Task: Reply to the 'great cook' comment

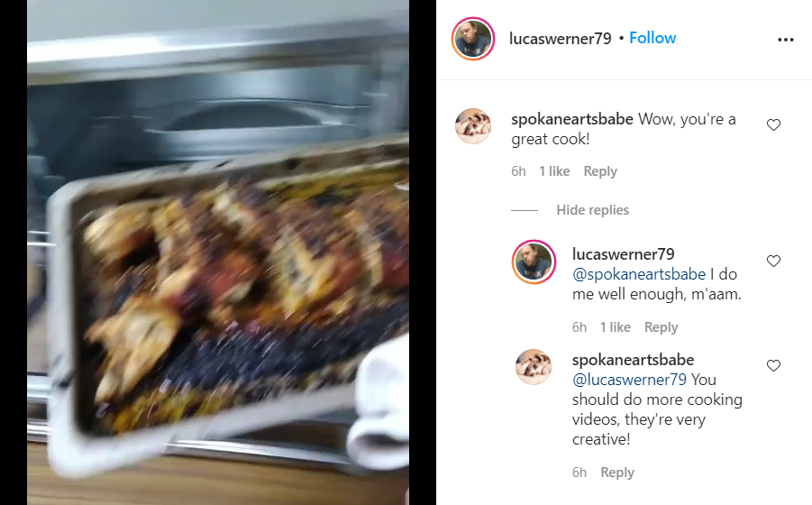Action: [x=600, y=171]
